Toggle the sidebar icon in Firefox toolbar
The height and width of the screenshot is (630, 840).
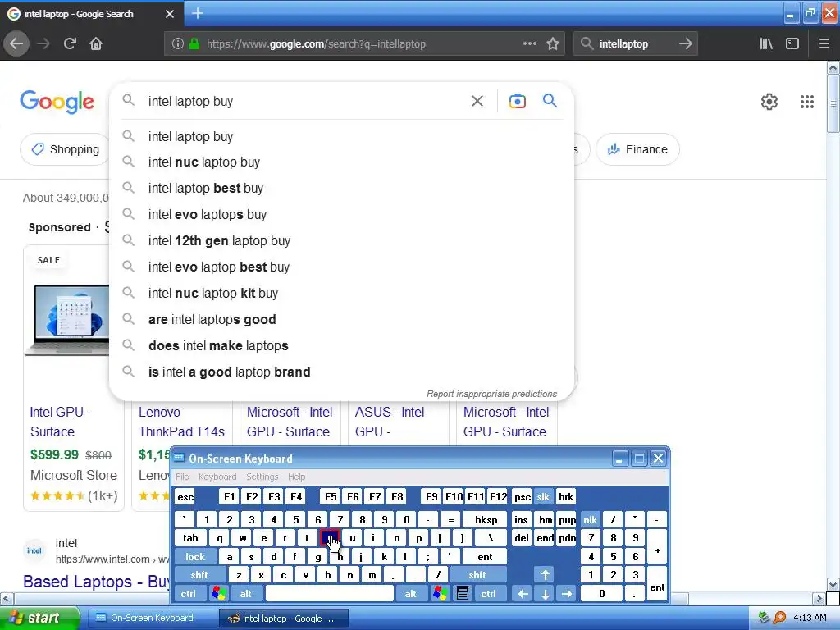point(792,43)
